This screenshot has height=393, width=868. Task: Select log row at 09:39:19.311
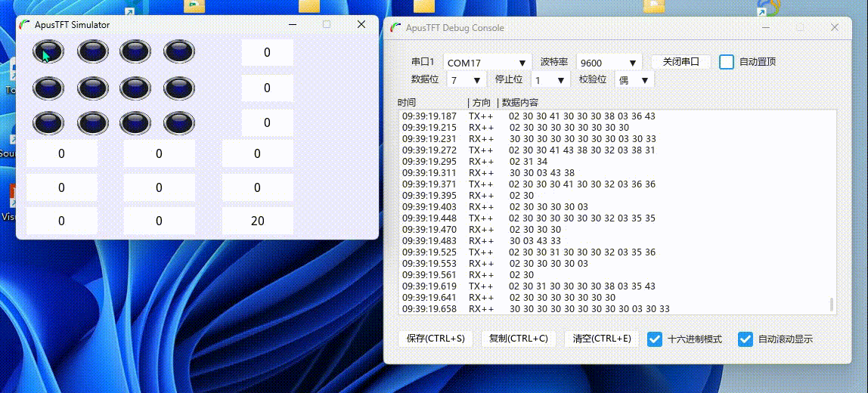pyautogui.click(x=613, y=173)
